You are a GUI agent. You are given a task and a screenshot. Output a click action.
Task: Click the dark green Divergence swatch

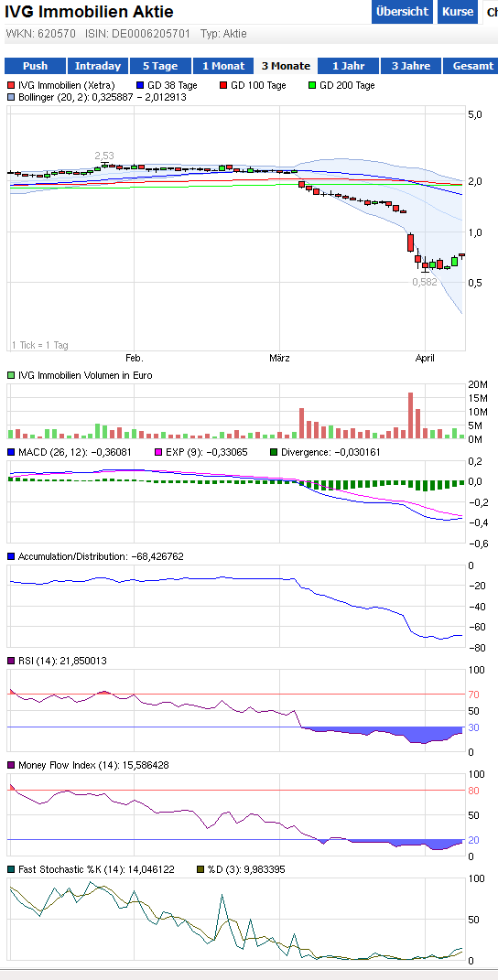click(274, 452)
